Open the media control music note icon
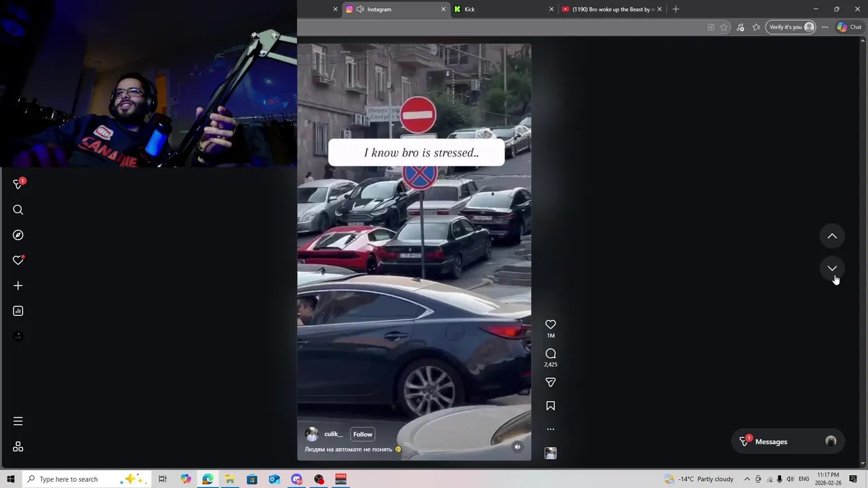 [741, 27]
